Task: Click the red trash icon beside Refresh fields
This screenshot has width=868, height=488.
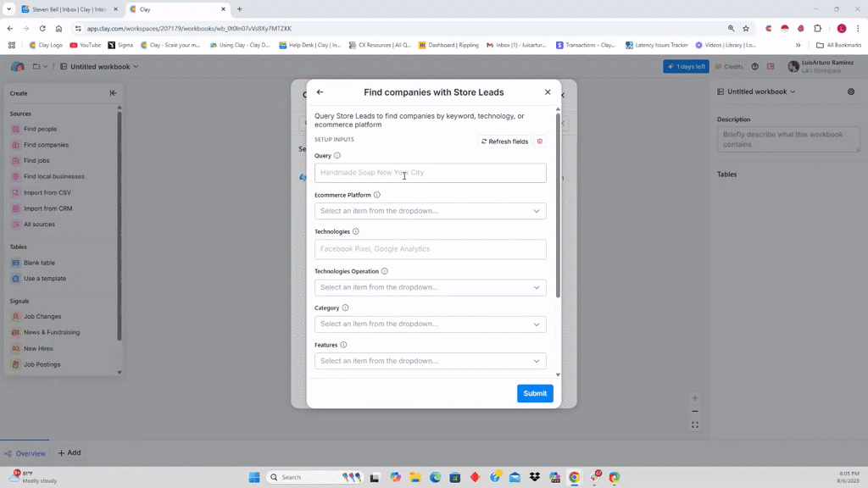Action: 540,141
